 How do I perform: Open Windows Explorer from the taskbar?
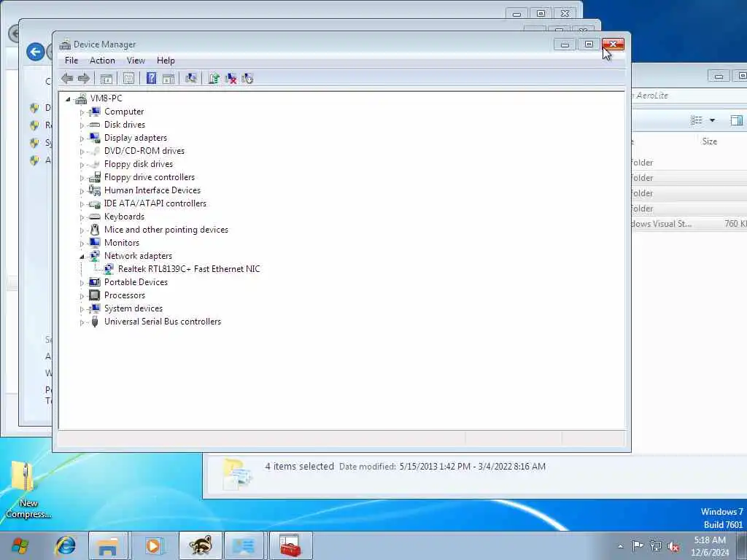(108, 545)
